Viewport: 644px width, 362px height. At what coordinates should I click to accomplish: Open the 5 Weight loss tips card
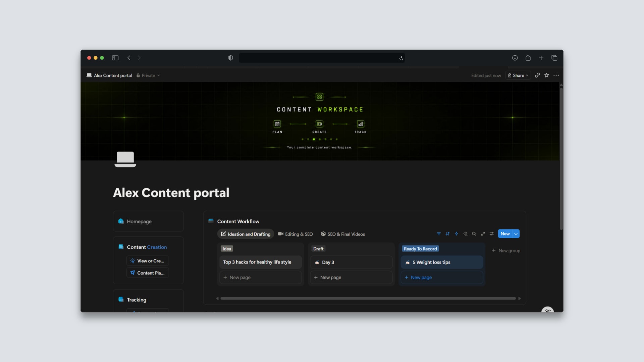442,262
